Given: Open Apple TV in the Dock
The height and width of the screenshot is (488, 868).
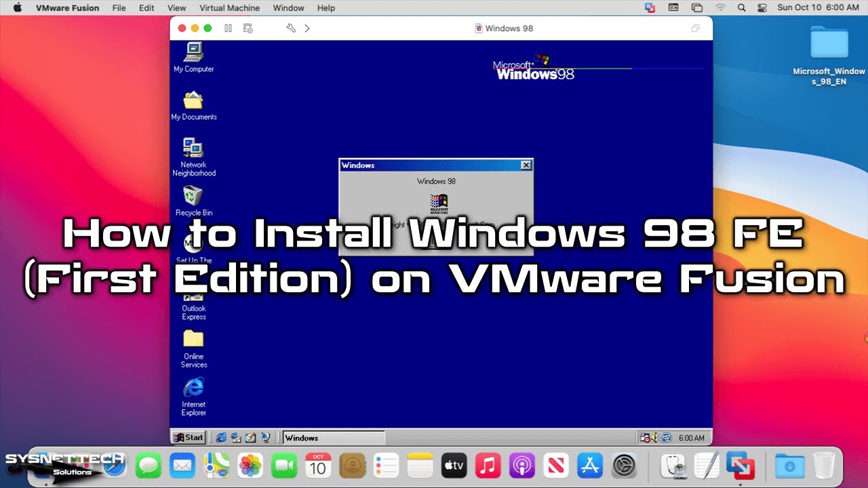Looking at the screenshot, I should (454, 466).
